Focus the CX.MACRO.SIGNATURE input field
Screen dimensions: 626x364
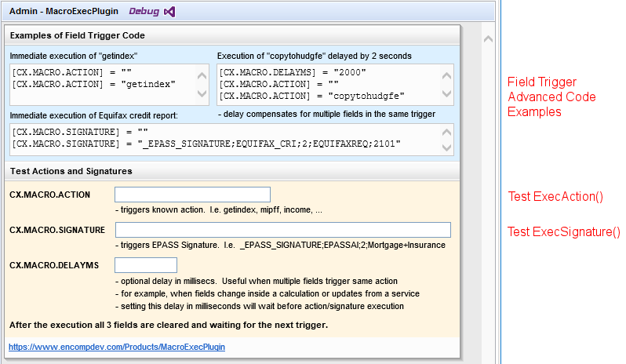pos(283,230)
